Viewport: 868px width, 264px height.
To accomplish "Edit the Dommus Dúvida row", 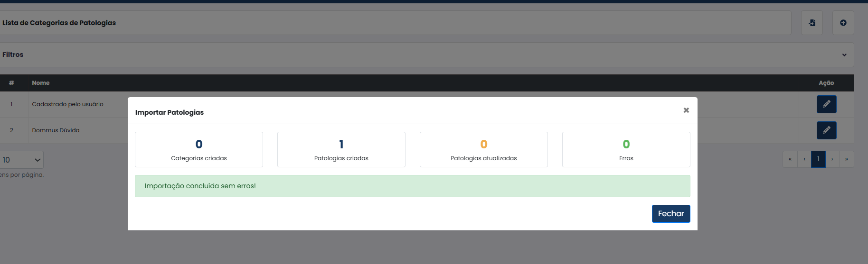I will coord(827,130).
